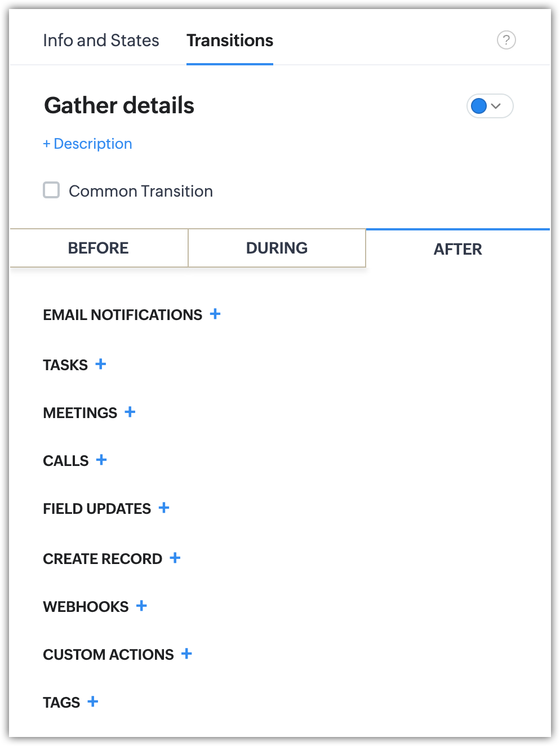Switch to the BEFORE tab

99,248
